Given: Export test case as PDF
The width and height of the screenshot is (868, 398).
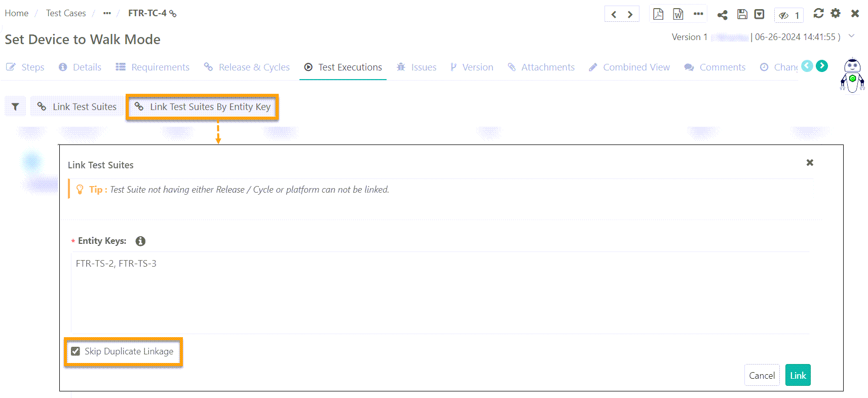Looking at the screenshot, I should tap(658, 14).
